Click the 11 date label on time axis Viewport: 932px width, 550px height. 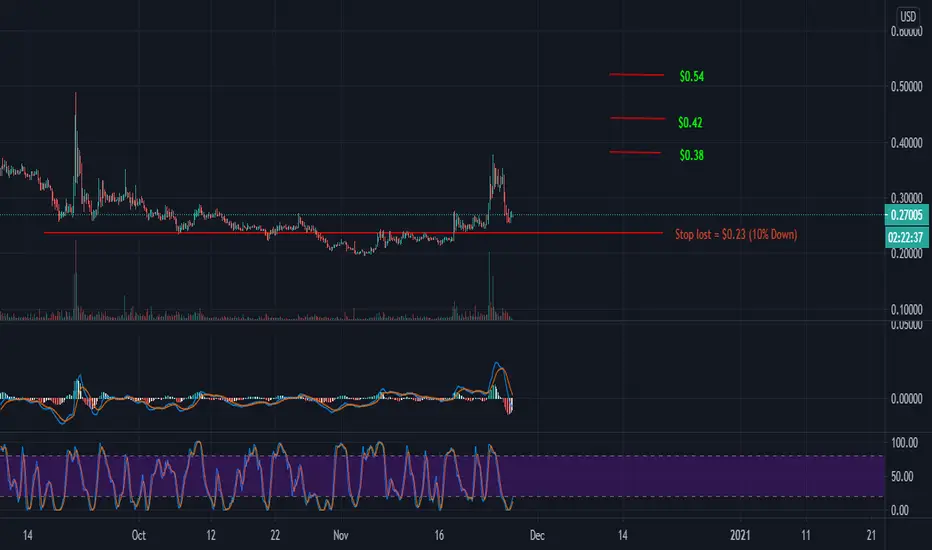tap(805, 535)
